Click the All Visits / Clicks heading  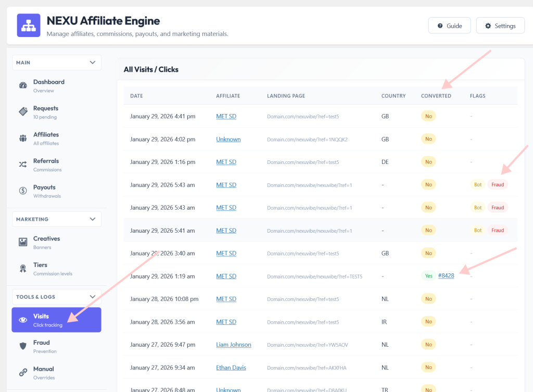tap(151, 69)
